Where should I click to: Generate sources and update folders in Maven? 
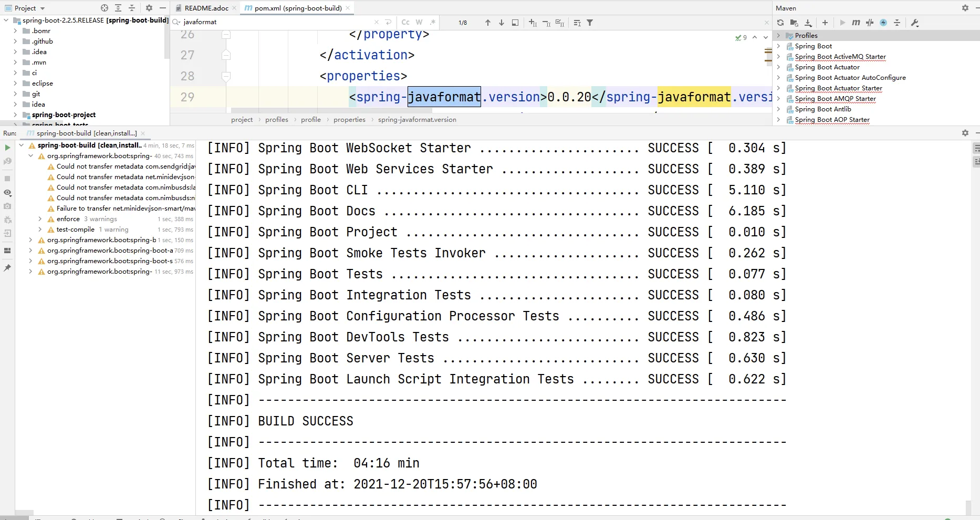coord(794,23)
